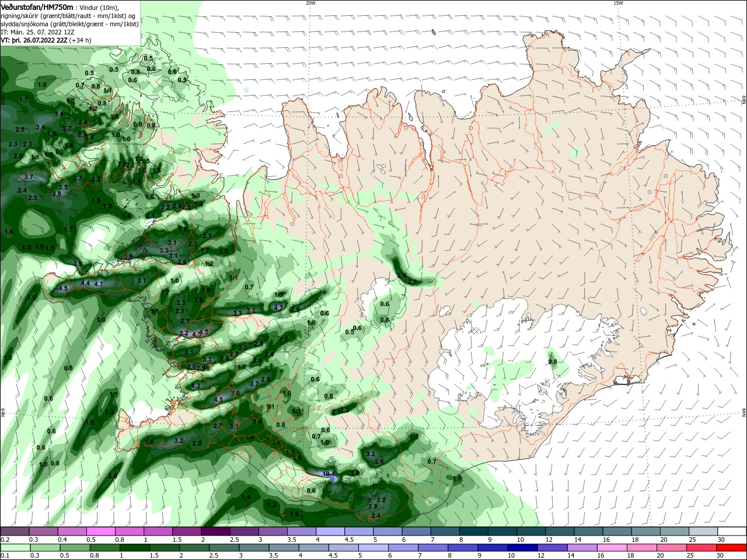This screenshot has height=560, width=747.
Task: Click the '(+34 h)' forecast offset text
Action: coord(80,40)
